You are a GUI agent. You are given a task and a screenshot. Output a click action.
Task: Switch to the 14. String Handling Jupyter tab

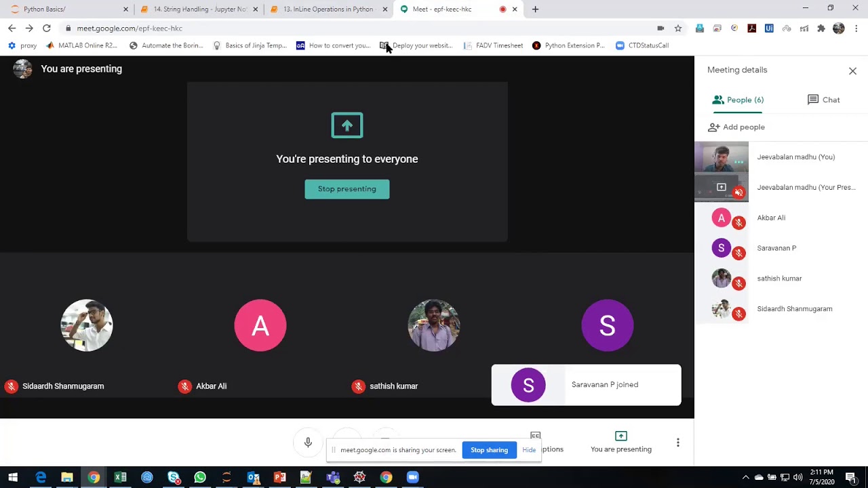click(198, 9)
